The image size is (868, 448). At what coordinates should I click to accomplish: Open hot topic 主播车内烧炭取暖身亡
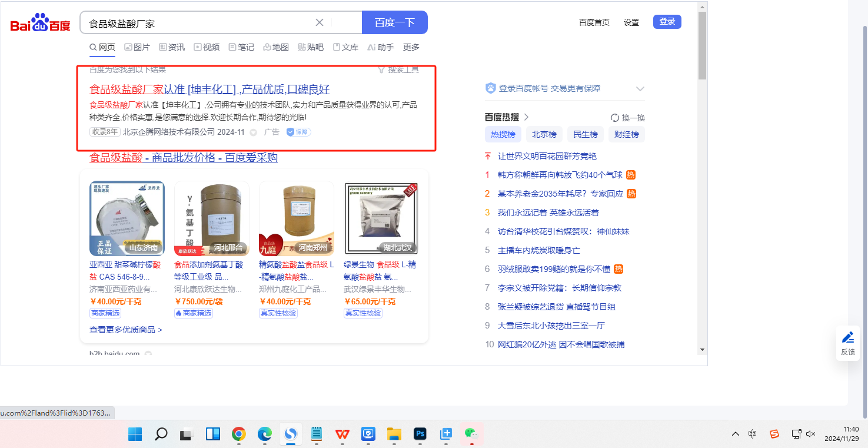(x=539, y=250)
